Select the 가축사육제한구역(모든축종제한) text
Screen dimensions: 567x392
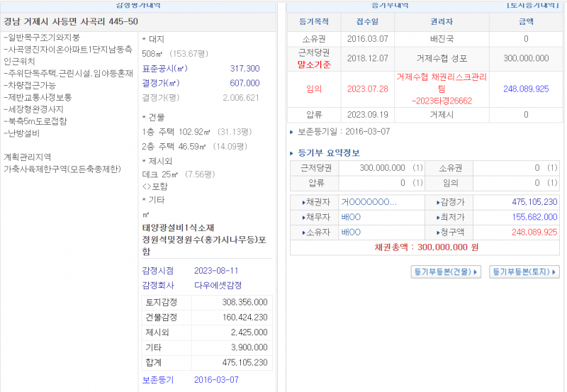(62, 169)
